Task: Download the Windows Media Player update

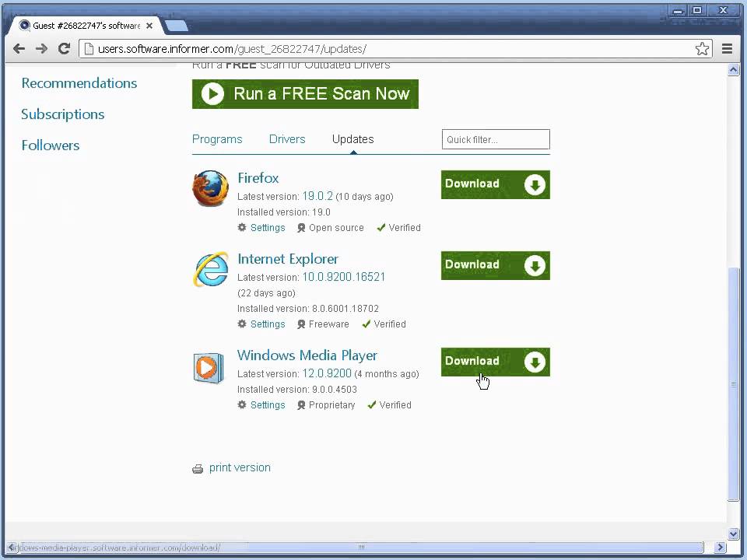Action: click(x=496, y=362)
